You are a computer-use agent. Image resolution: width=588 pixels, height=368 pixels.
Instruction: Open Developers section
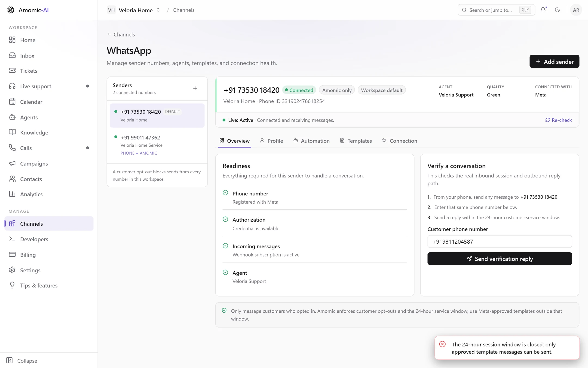[49, 239]
